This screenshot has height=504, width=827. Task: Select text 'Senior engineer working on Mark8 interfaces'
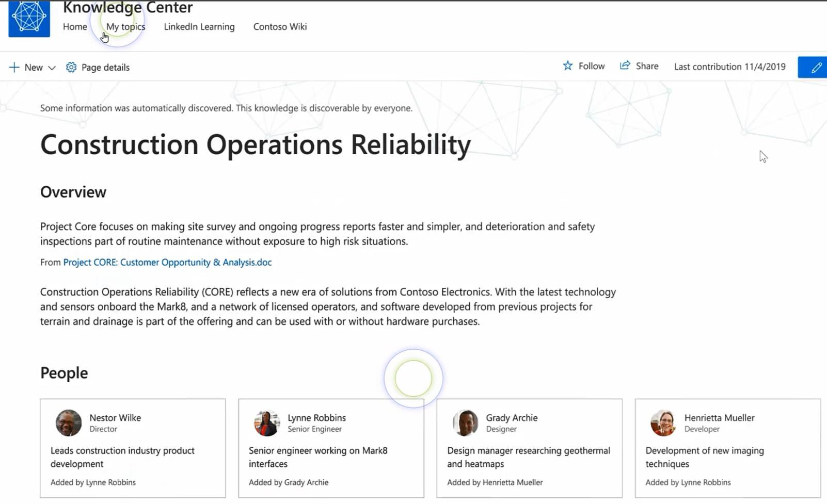pos(318,457)
